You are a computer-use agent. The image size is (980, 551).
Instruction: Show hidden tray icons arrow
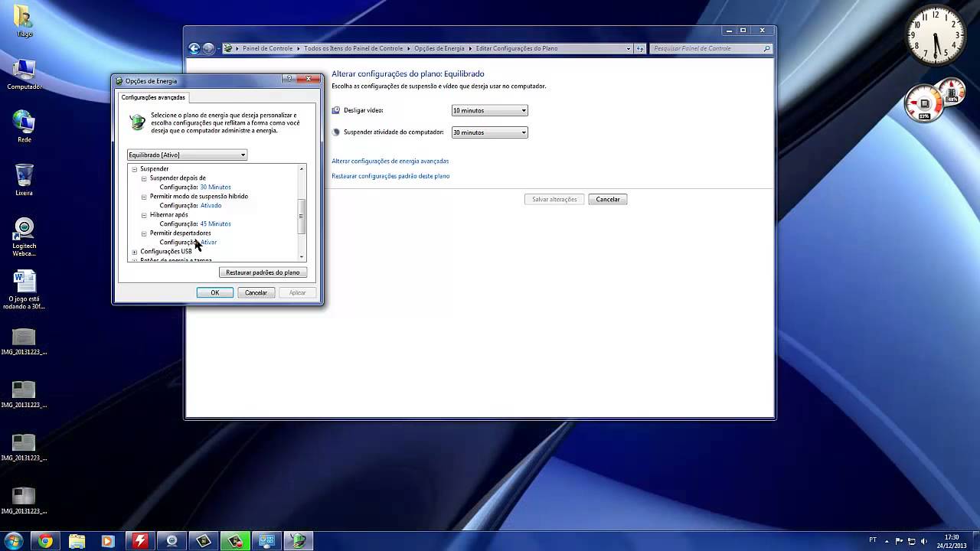point(888,541)
